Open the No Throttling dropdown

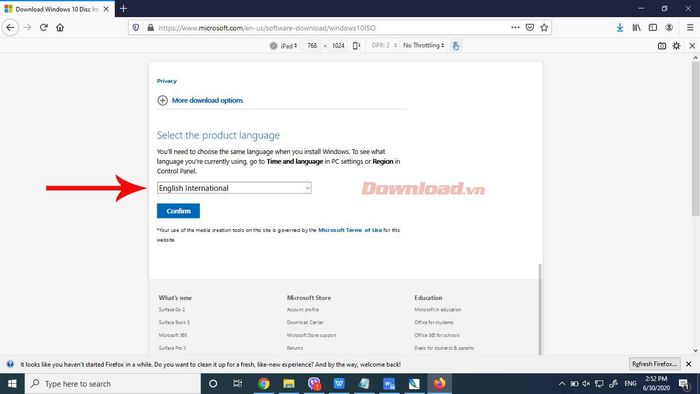click(x=423, y=46)
